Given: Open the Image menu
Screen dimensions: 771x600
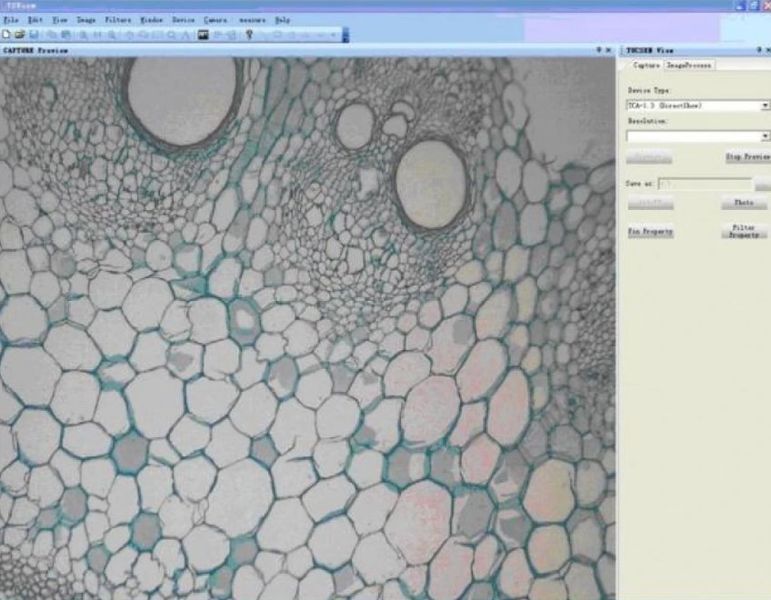Looking at the screenshot, I should (86, 20).
